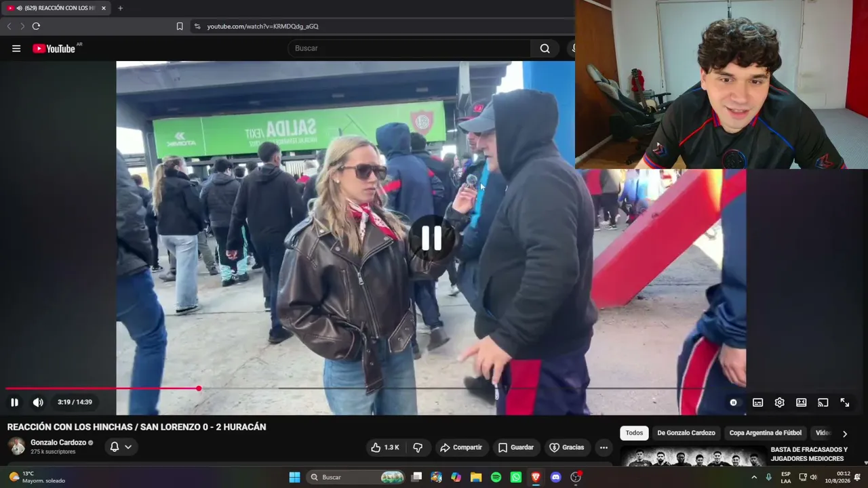Go back in browser history
This screenshot has height=488, width=868.
point(9,26)
